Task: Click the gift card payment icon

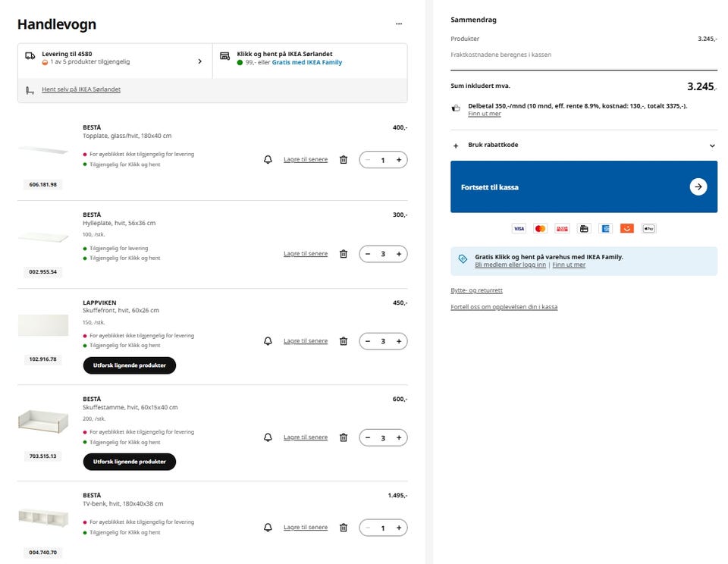Action: coord(584,228)
